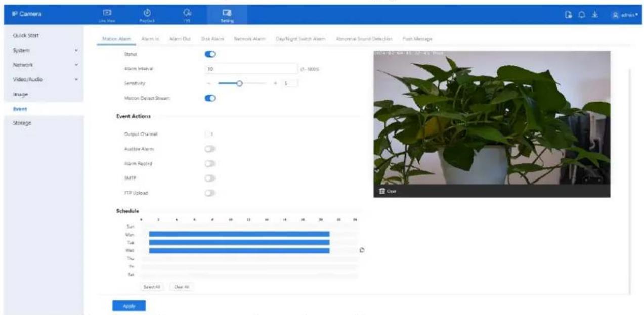Click the Thursday schedule row
Viewport: 644px width, 315px height.
click(x=249, y=258)
